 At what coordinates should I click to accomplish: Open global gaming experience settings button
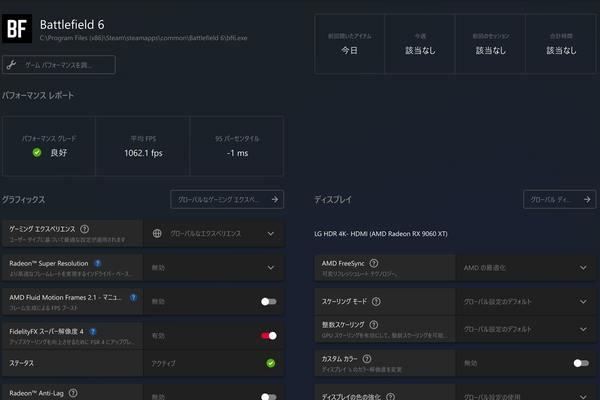click(227, 199)
